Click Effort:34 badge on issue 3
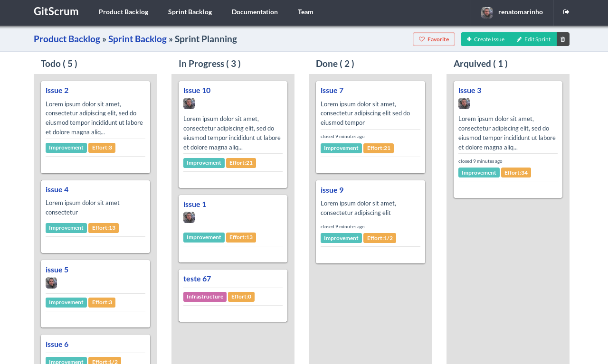This screenshot has height=364, width=608. [x=516, y=173]
